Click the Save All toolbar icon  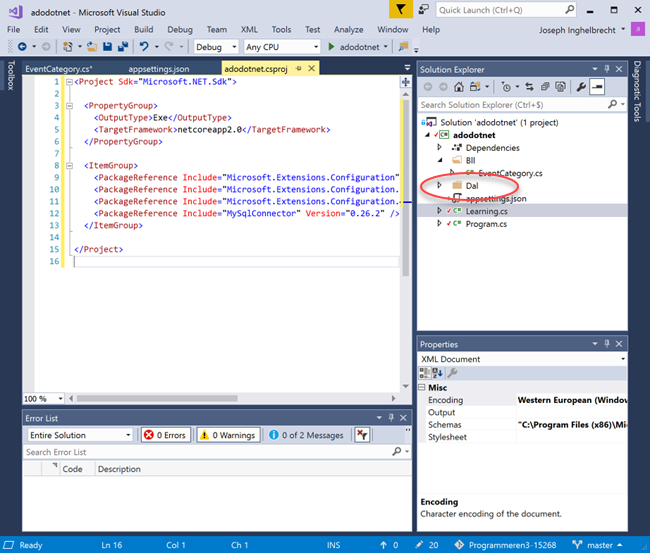pyautogui.click(x=122, y=47)
